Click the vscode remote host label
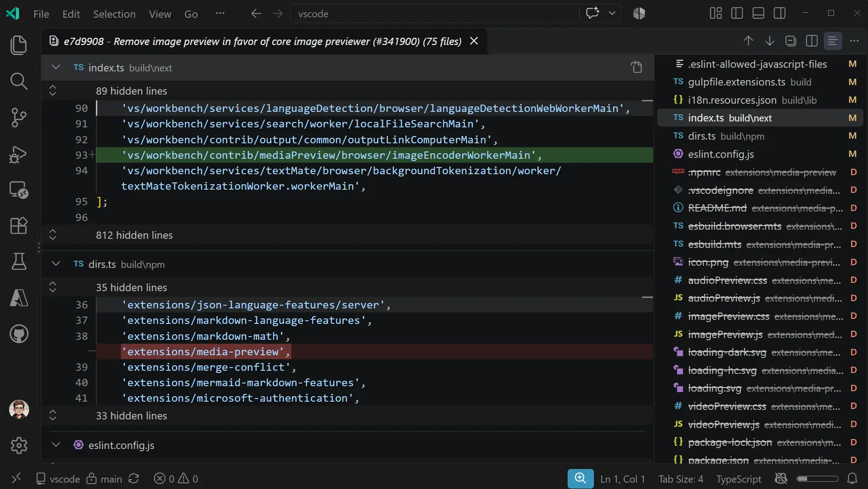Screen dimensions: 868x489 point(58,479)
